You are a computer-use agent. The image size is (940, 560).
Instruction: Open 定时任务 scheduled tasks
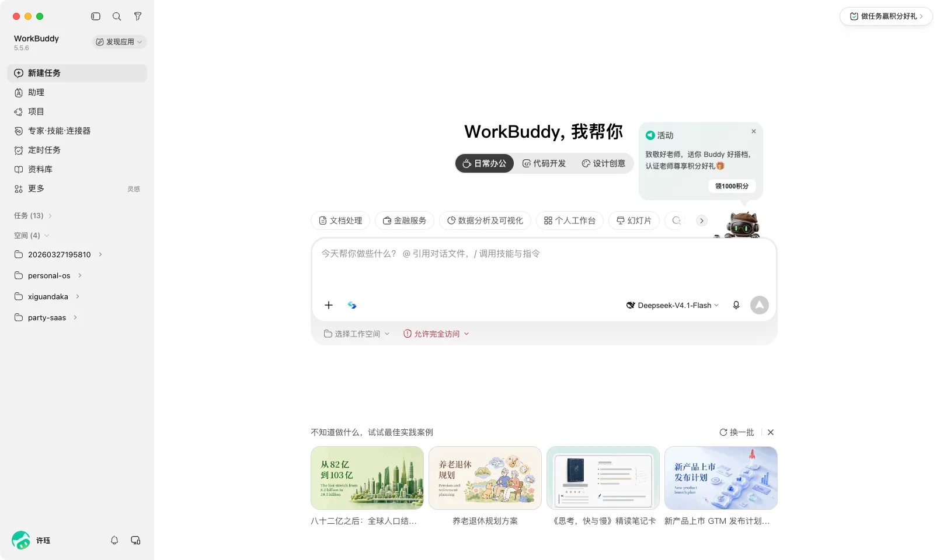[x=77, y=150]
